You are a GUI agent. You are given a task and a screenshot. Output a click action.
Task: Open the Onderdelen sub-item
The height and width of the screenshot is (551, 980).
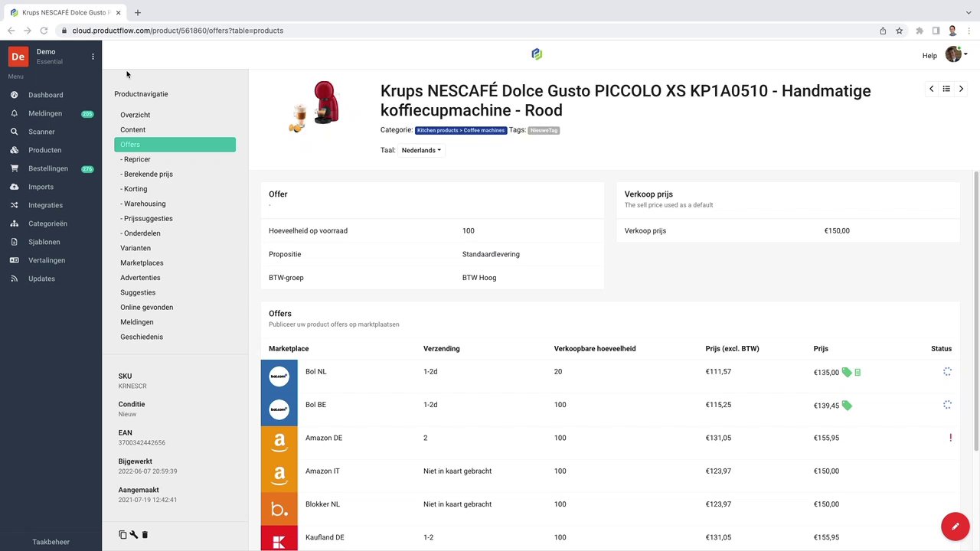(140, 233)
